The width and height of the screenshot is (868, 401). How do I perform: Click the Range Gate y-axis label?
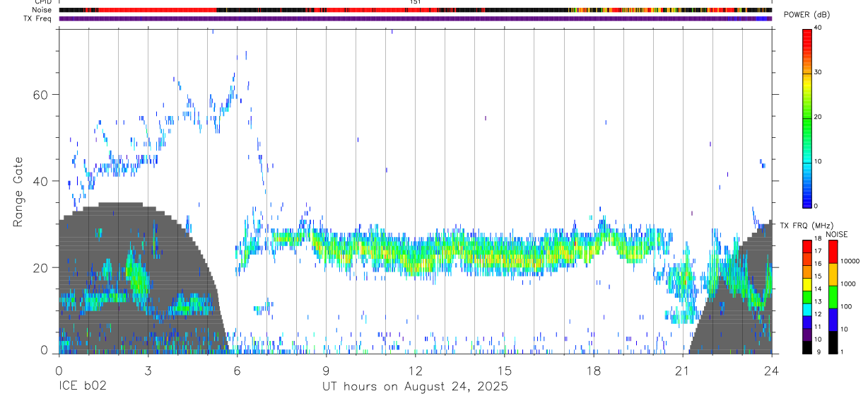[18, 192]
